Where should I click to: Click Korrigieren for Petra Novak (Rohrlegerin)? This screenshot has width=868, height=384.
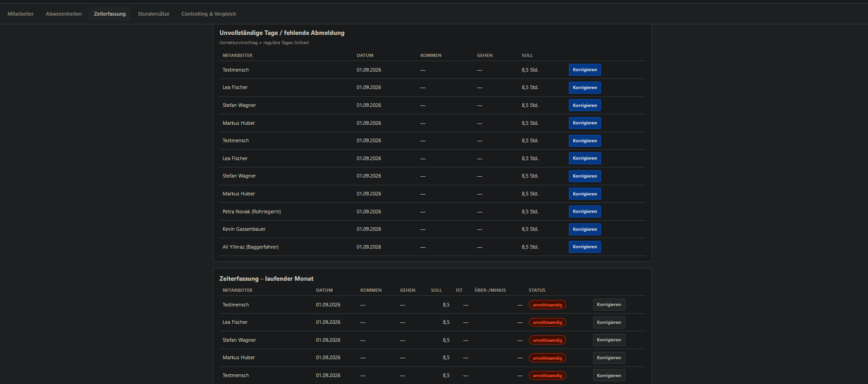click(x=585, y=212)
